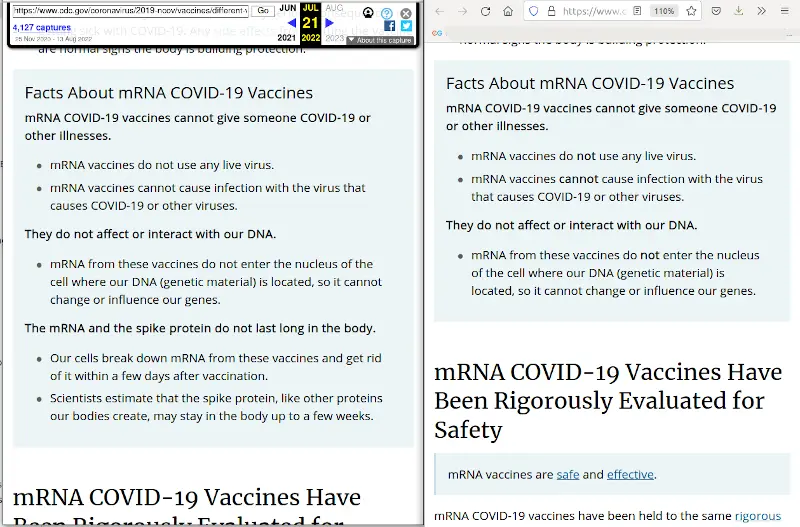Click the Wayback Machine URL input field
The image size is (800, 527).
click(x=131, y=10)
